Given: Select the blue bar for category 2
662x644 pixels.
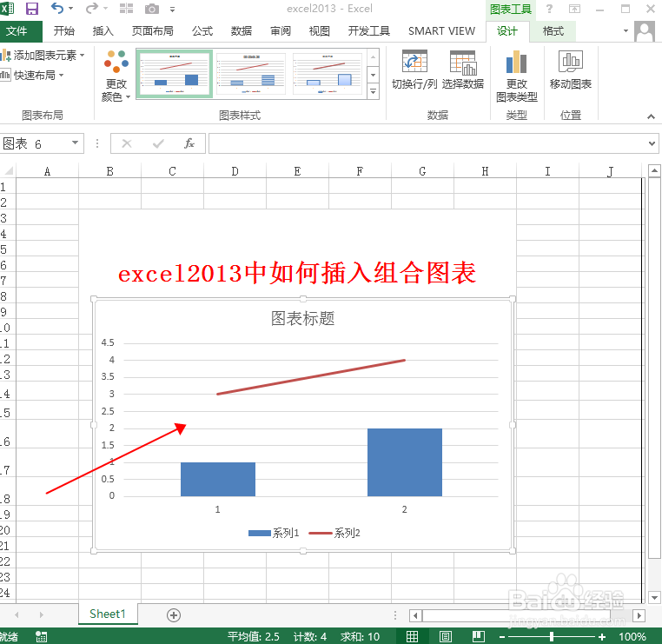Looking at the screenshot, I should (405, 462).
